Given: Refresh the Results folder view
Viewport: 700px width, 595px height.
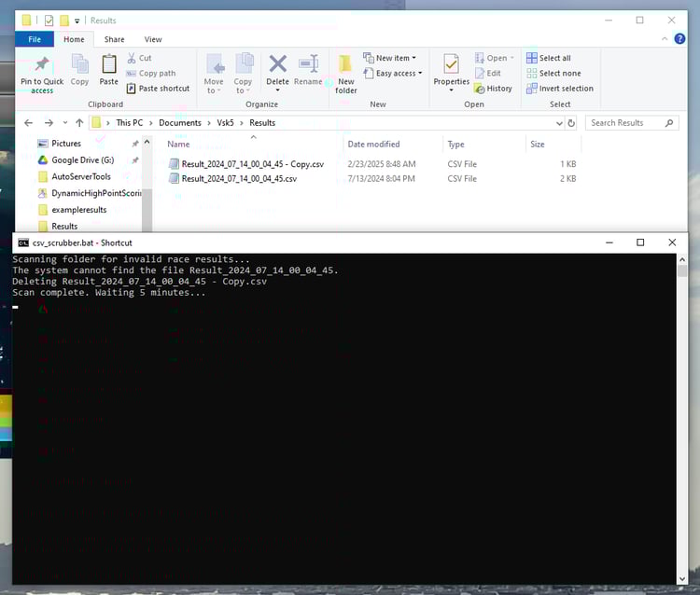Looking at the screenshot, I should point(571,123).
